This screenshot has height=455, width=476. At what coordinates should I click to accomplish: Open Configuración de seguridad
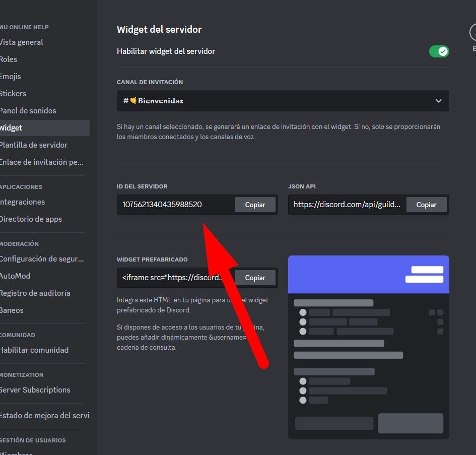pyautogui.click(x=42, y=259)
